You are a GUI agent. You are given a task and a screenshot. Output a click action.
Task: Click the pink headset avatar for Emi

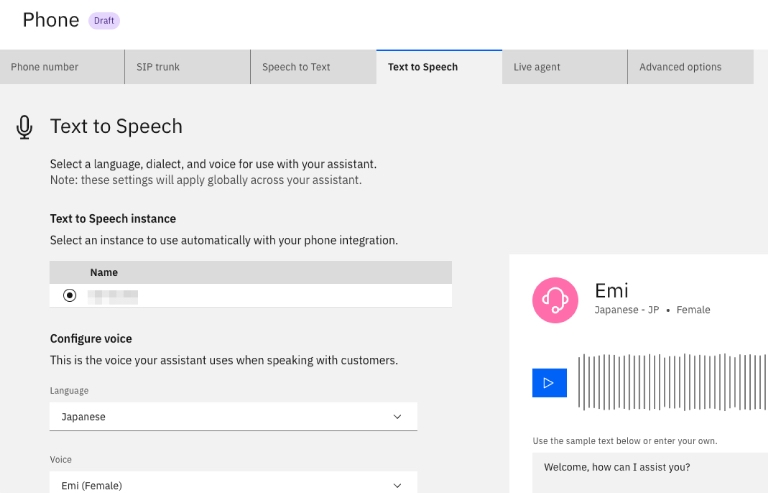pyautogui.click(x=555, y=300)
